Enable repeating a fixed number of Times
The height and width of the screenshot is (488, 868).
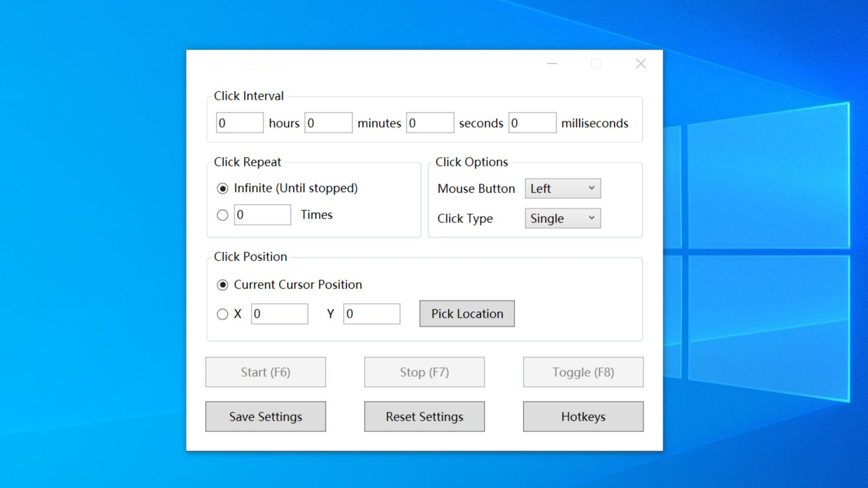point(222,215)
